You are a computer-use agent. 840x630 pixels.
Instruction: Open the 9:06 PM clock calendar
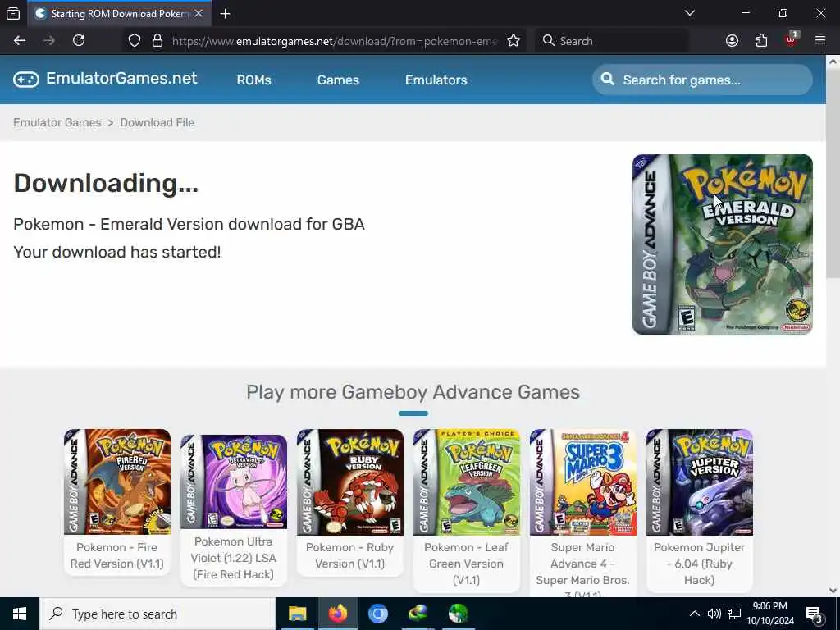(770, 614)
